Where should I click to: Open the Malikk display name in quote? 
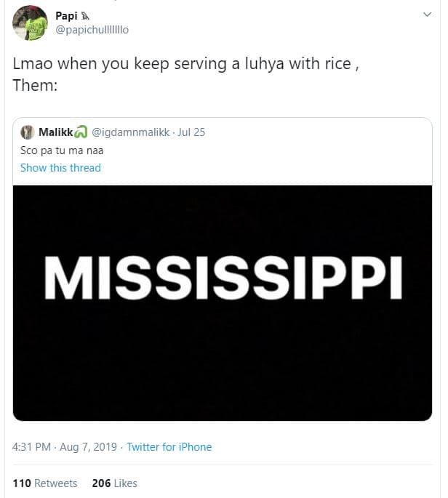pyautogui.click(x=55, y=132)
